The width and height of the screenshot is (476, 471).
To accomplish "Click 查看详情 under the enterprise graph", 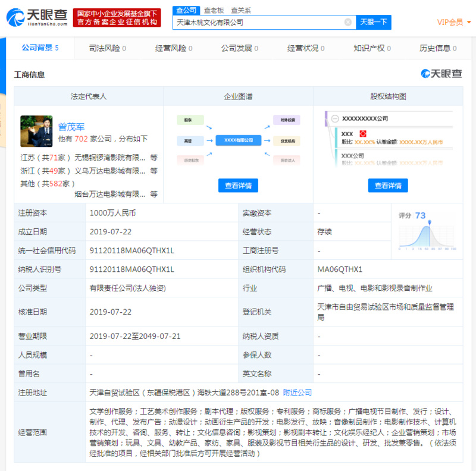I will pyautogui.click(x=239, y=186).
